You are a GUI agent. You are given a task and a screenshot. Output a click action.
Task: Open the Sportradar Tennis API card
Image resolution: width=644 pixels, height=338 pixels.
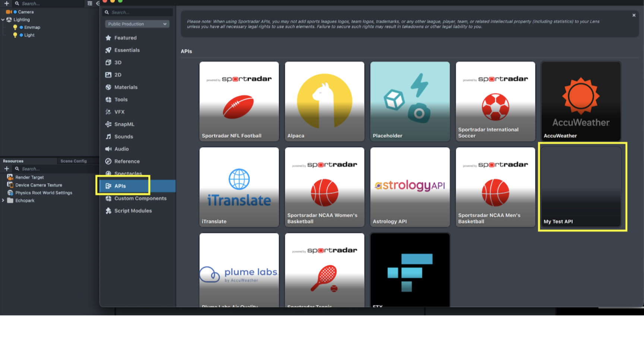pyautogui.click(x=324, y=270)
